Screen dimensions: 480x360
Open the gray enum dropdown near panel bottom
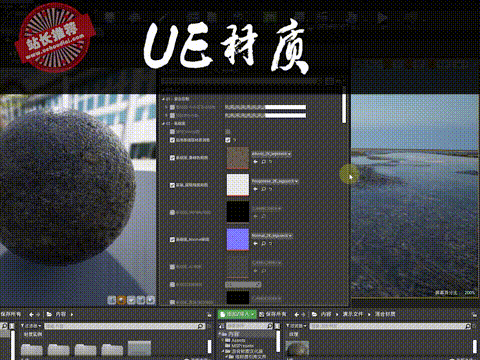click(x=243, y=285)
